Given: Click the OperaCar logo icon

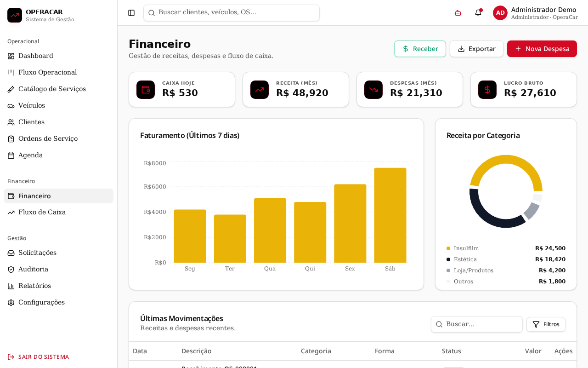Looking at the screenshot, I should coord(15,15).
